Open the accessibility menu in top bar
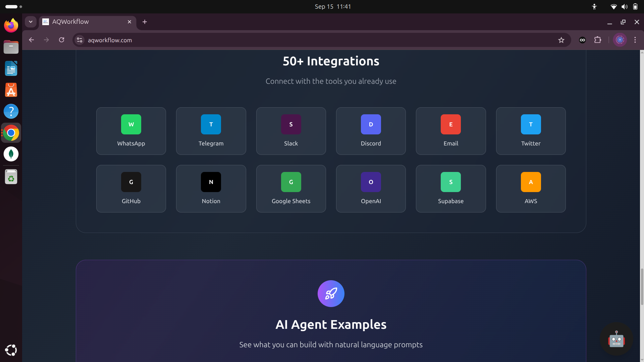This screenshot has width=644, height=362. pos(594,7)
